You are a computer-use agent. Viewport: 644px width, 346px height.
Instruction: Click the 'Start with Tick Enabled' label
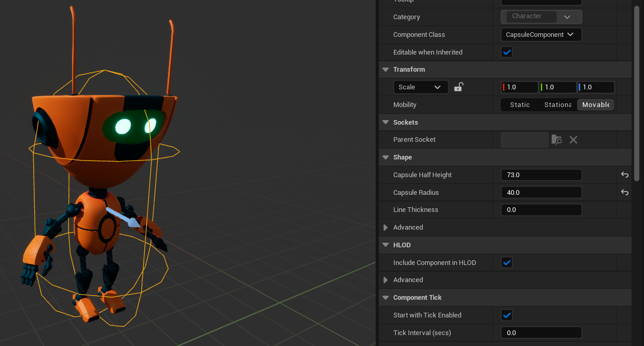tap(427, 315)
